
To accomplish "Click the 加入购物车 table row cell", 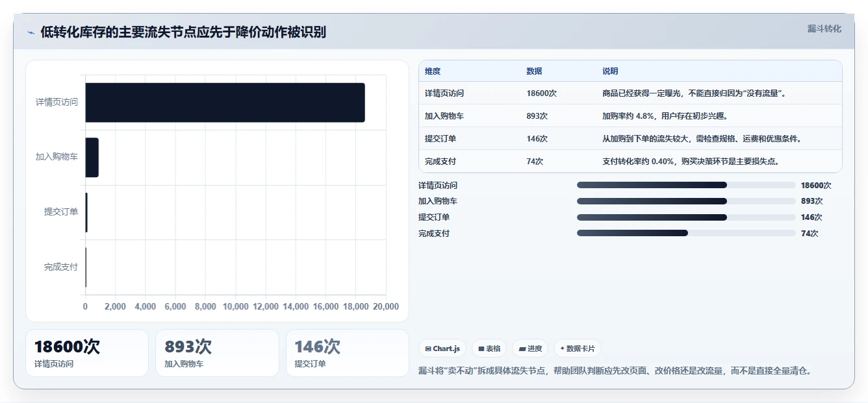I will point(444,116).
